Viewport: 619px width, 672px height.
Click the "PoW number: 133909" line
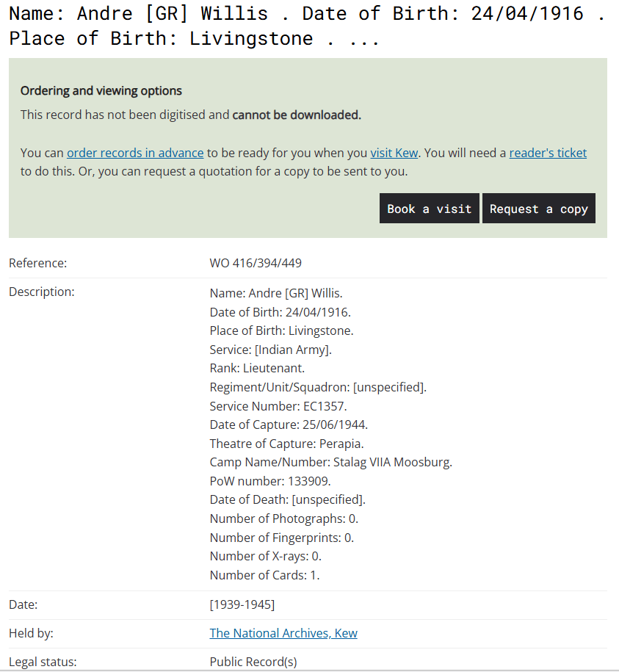(270, 481)
